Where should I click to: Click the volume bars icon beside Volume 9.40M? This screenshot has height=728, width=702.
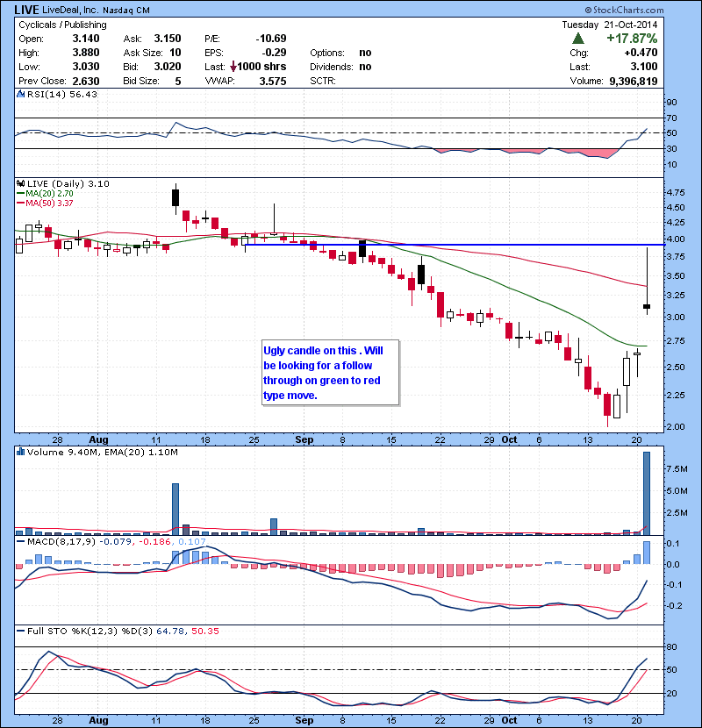point(20,452)
